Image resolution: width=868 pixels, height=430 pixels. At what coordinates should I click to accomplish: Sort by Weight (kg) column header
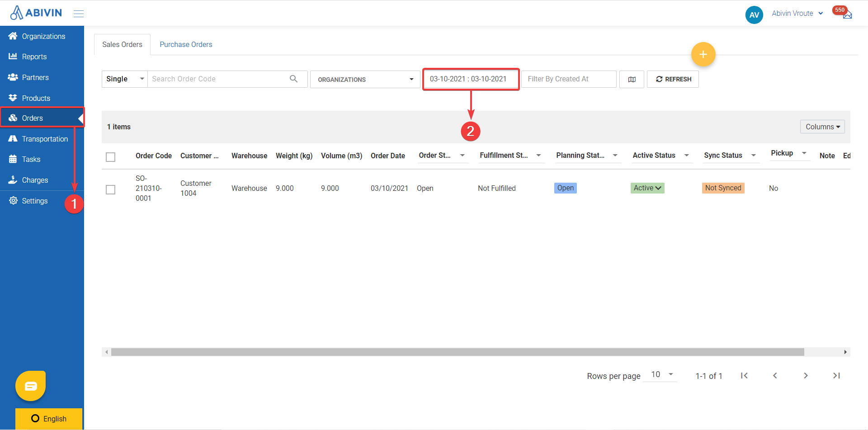(294, 156)
